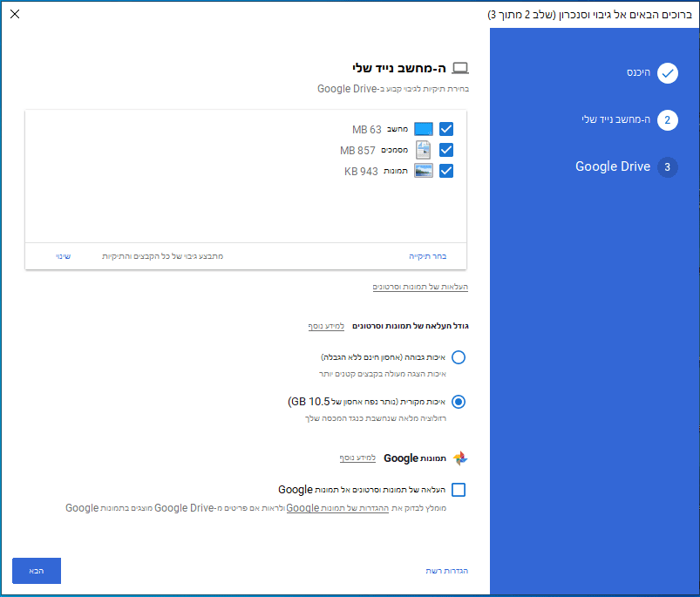Select Google Drive step label
The height and width of the screenshot is (597, 700).
click(x=613, y=166)
